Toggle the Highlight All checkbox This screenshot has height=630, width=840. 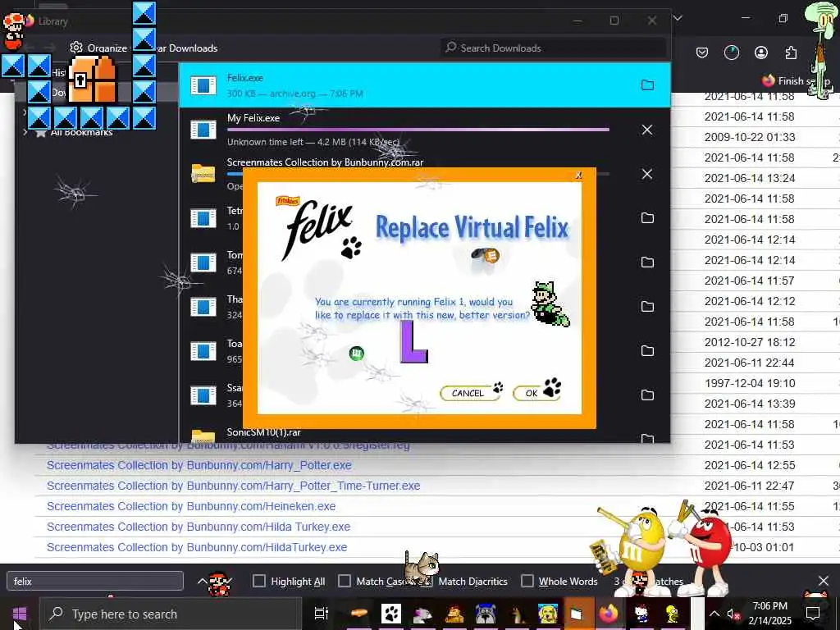(x=258, y=581)
